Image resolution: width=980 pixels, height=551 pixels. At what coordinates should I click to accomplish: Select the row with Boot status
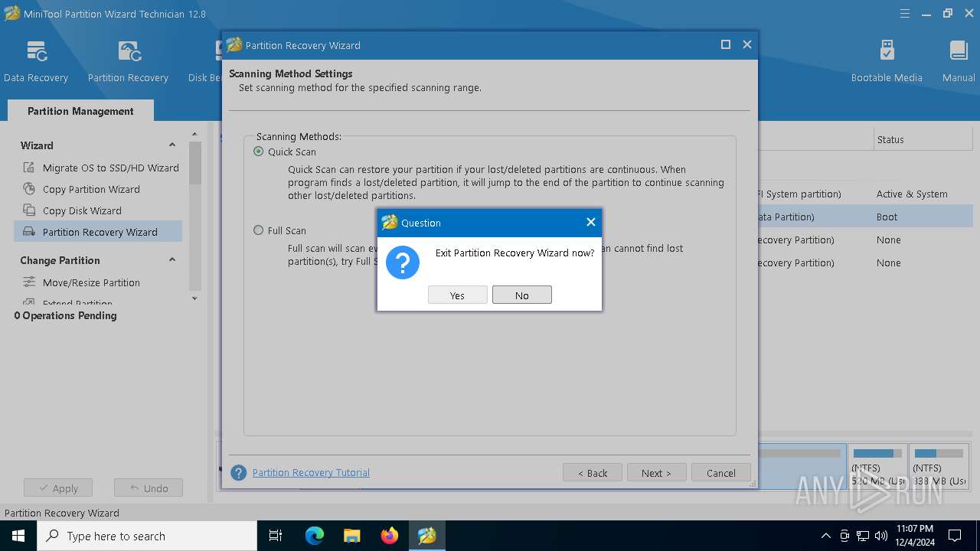coord(865,217)
